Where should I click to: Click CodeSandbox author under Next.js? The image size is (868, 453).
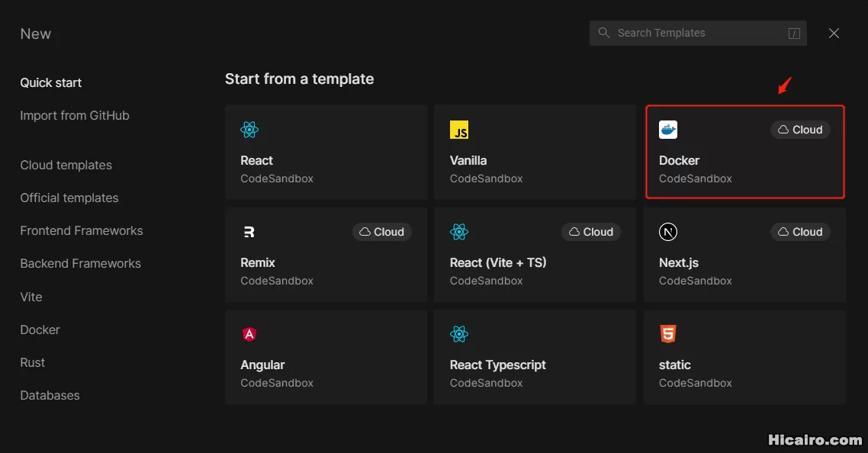click(696, 281)
